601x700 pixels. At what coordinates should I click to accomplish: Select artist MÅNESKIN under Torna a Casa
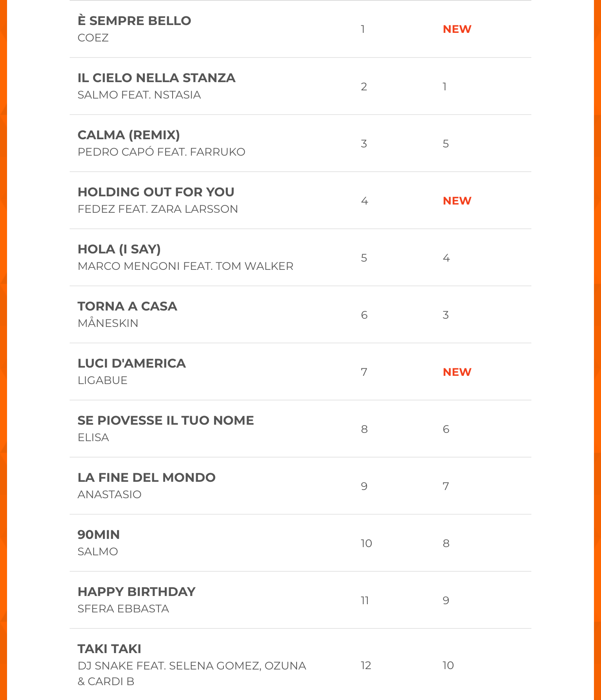click(x=108, y=323)
